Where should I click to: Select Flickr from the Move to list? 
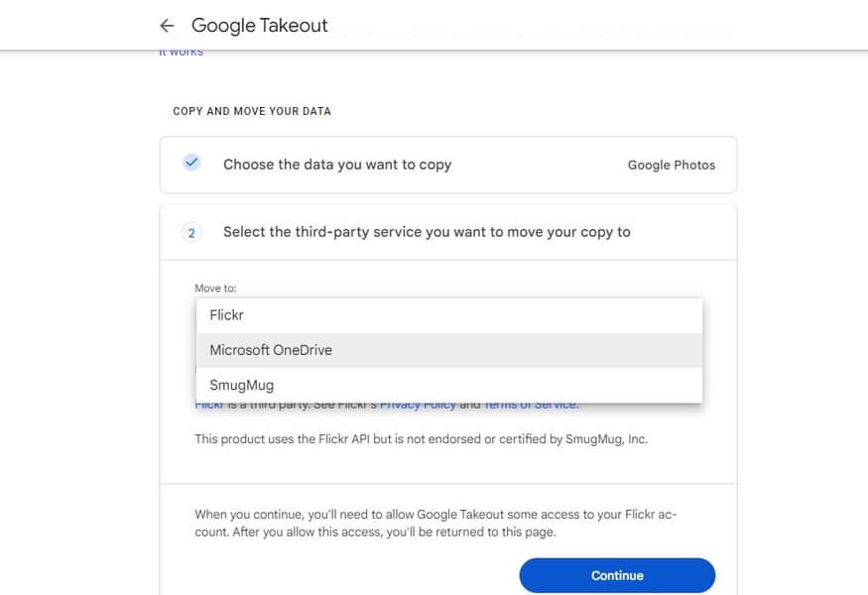point(227,315)
